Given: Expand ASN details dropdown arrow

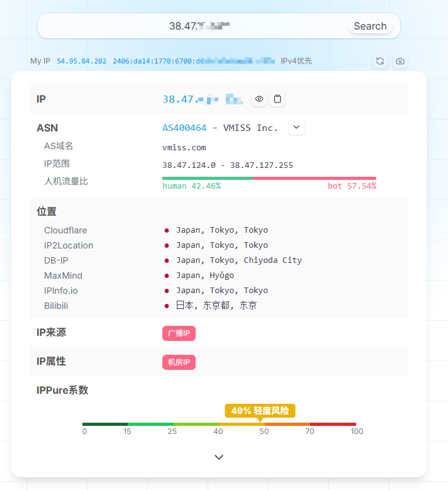Looking at the screenshot, I should coord(296,127).
